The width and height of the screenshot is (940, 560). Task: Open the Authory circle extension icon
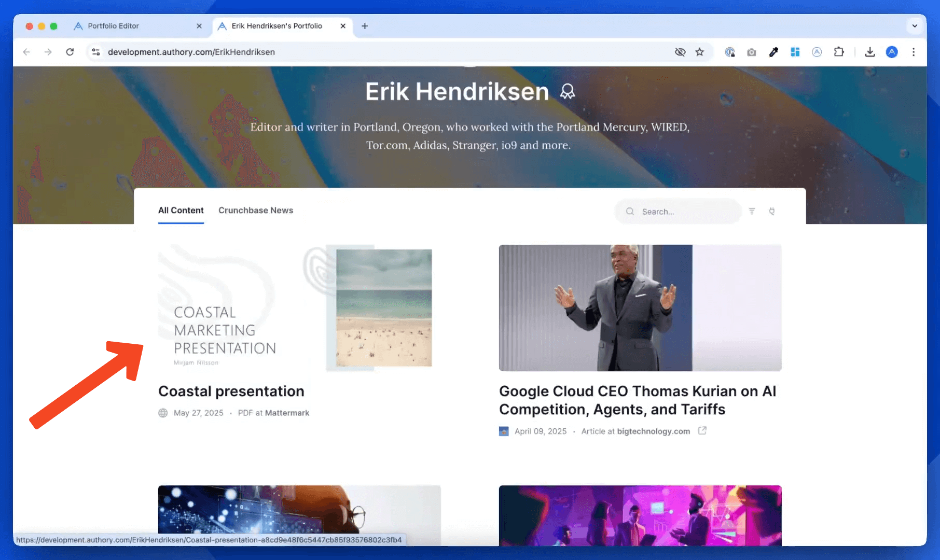tap(817, 52)
